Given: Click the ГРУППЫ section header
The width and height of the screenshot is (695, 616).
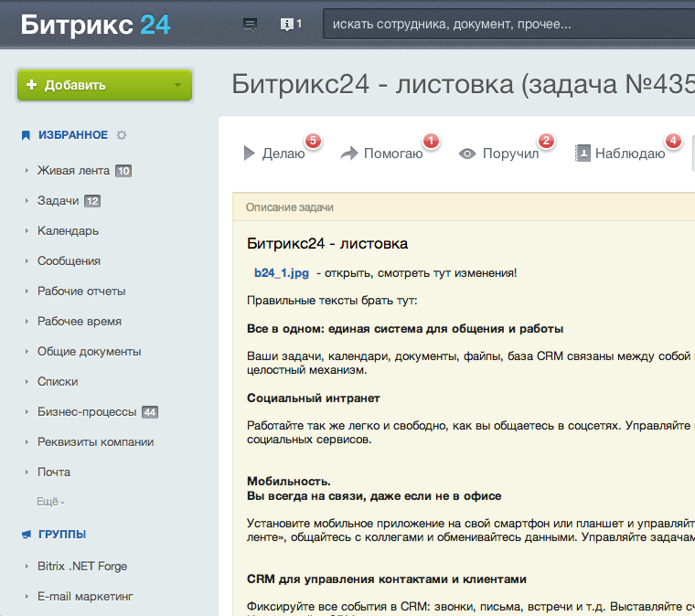Looking at the screenshot, I should (x=62, y=535).
